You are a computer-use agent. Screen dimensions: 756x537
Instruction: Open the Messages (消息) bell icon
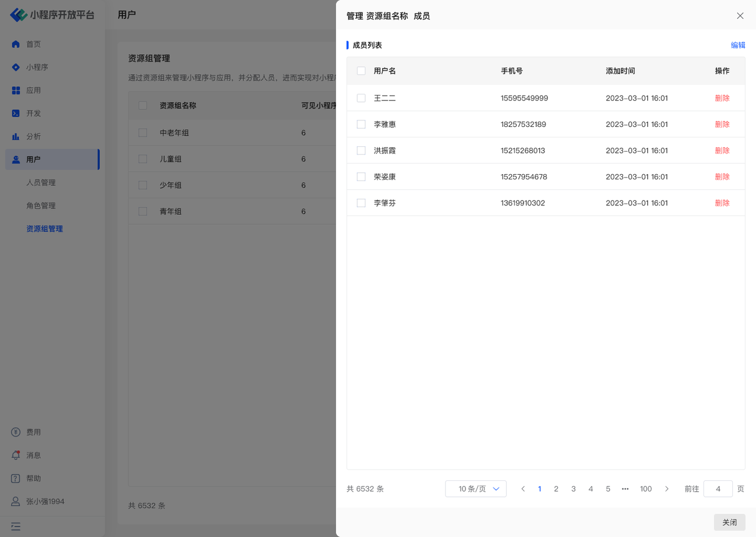[x=16, y=455]
